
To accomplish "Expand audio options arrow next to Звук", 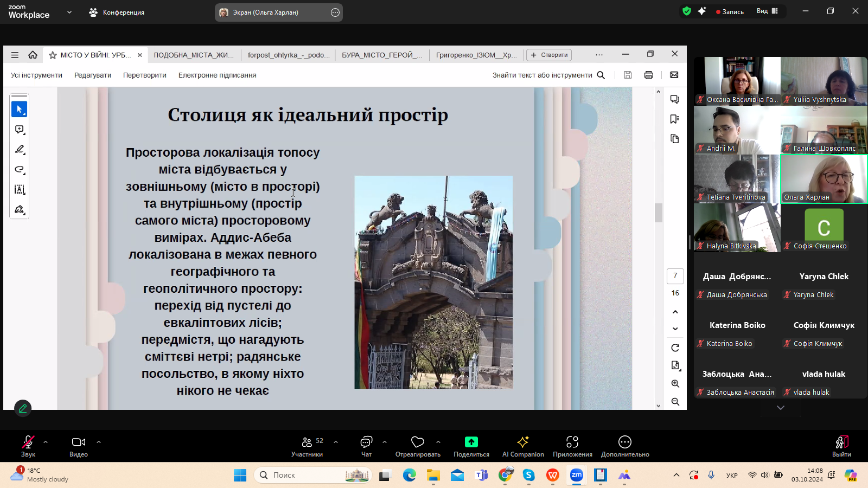I will (46, 442).
